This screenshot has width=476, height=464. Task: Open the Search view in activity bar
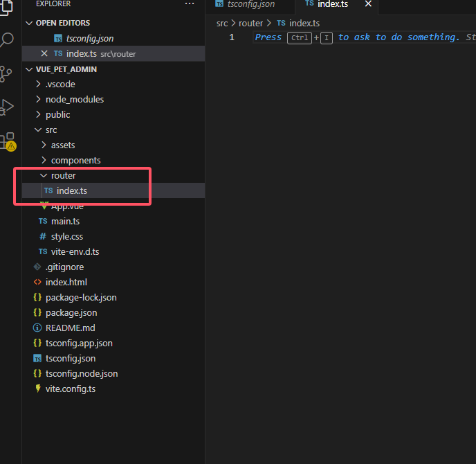tap(8, 39)
